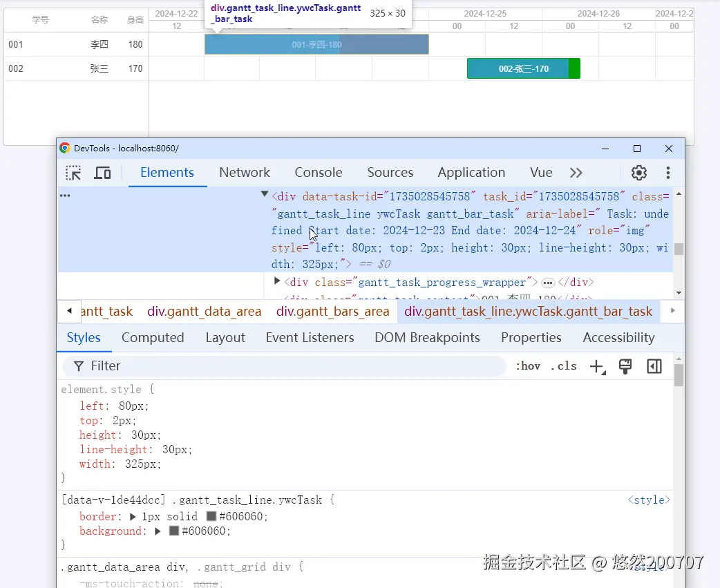Image resolution: width=720 pixels, height=588 pixels.
Task: Open DevTools settings gear
Action: [638, 173]
